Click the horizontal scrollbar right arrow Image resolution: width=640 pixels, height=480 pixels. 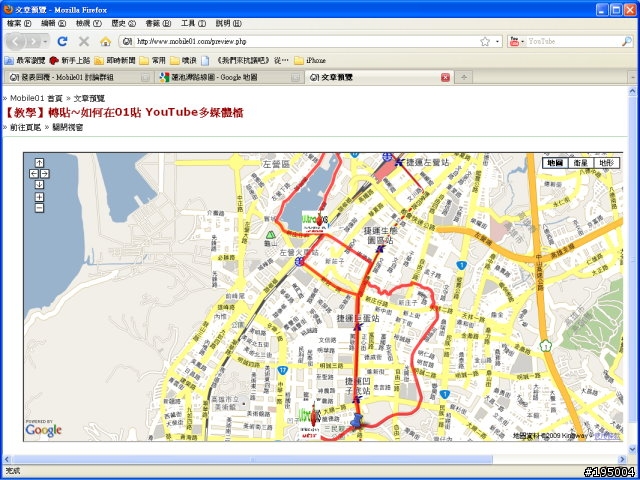[622, 460]
